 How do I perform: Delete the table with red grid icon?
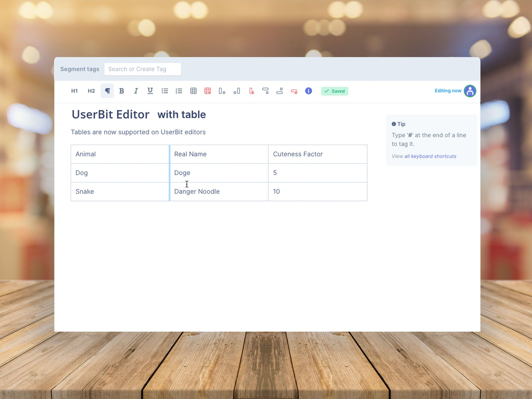(x=208, y=91)
